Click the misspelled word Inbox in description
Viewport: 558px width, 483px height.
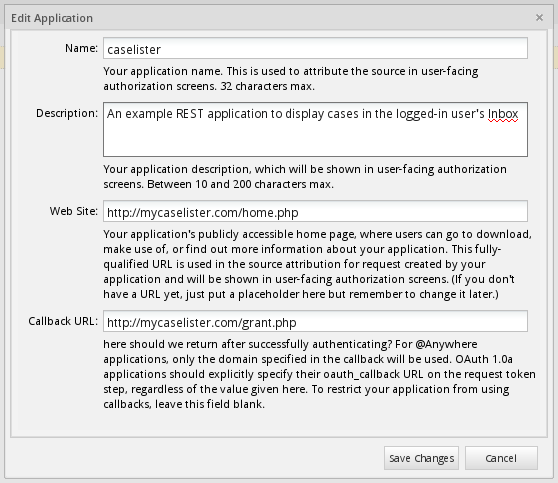pos(503,114)
